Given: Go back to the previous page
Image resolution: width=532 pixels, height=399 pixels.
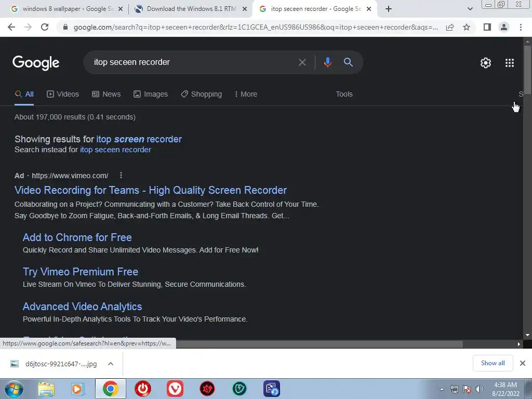Looking at the screenshot, I should (11, 27).
